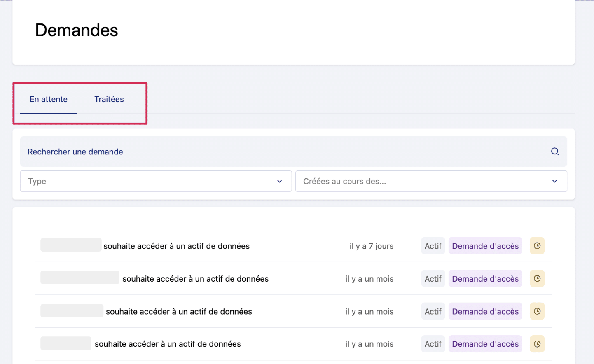594x364 pixels.
Task: Click the pending clock icon in fourth request row
Action: click(x=537, y=344)
